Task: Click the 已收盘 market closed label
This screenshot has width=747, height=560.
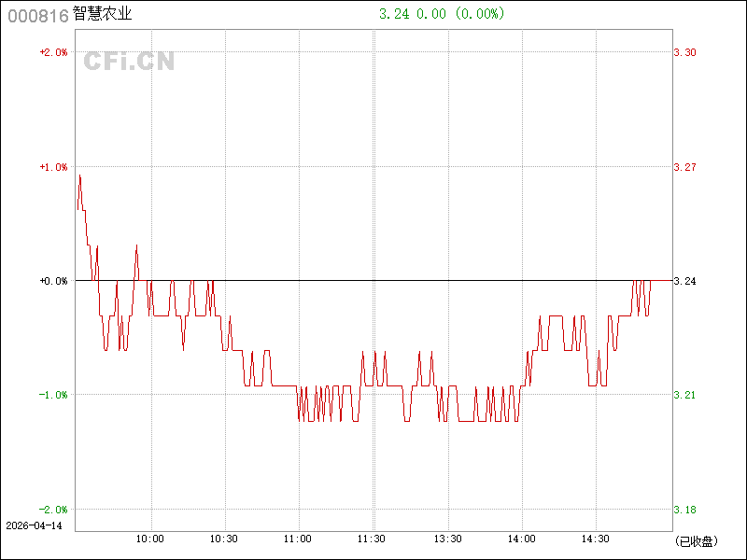Action: point(697,540)
